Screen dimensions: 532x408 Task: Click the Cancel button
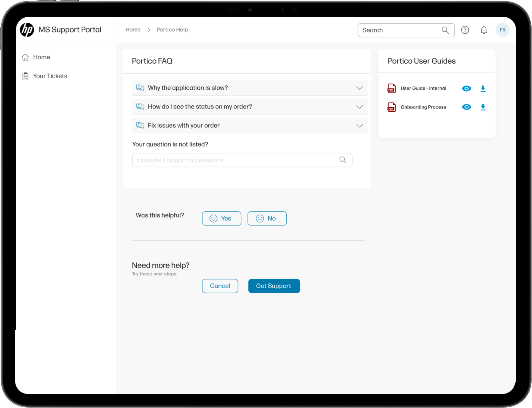click(x=220, y=286)
